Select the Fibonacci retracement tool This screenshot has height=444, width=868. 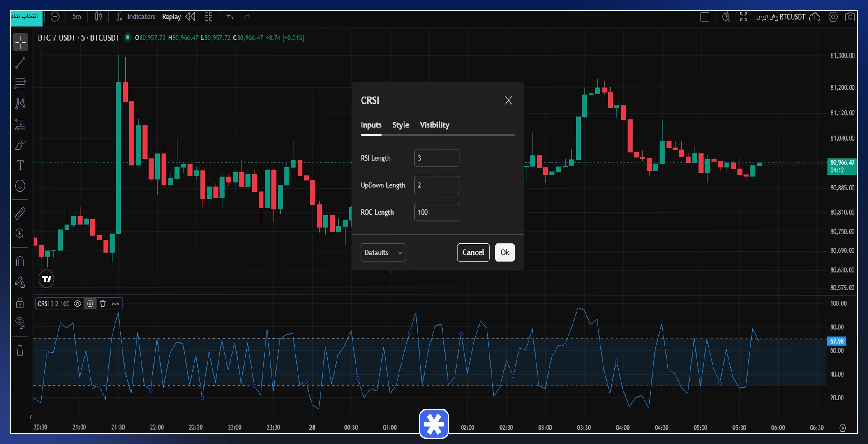tap(20, 83)
